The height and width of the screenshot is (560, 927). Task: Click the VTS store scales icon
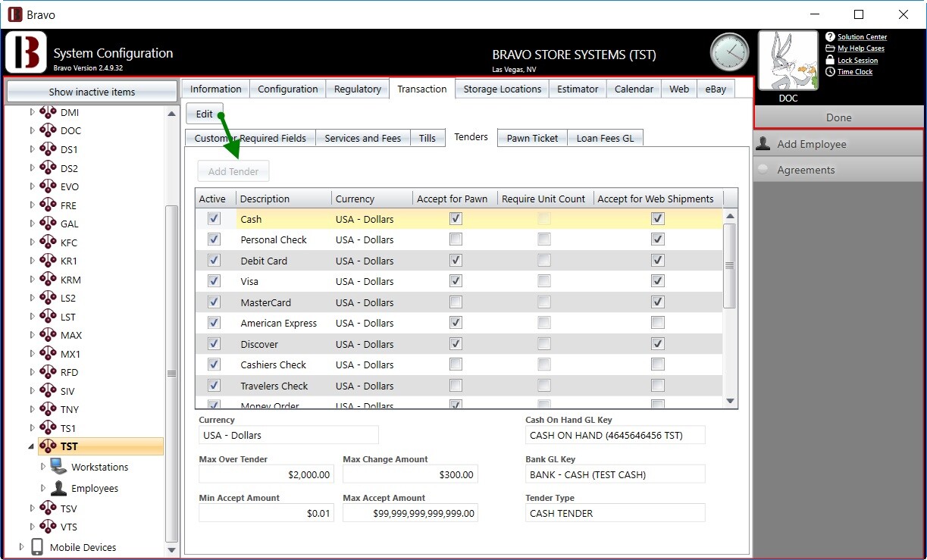(x=48, y=527)
